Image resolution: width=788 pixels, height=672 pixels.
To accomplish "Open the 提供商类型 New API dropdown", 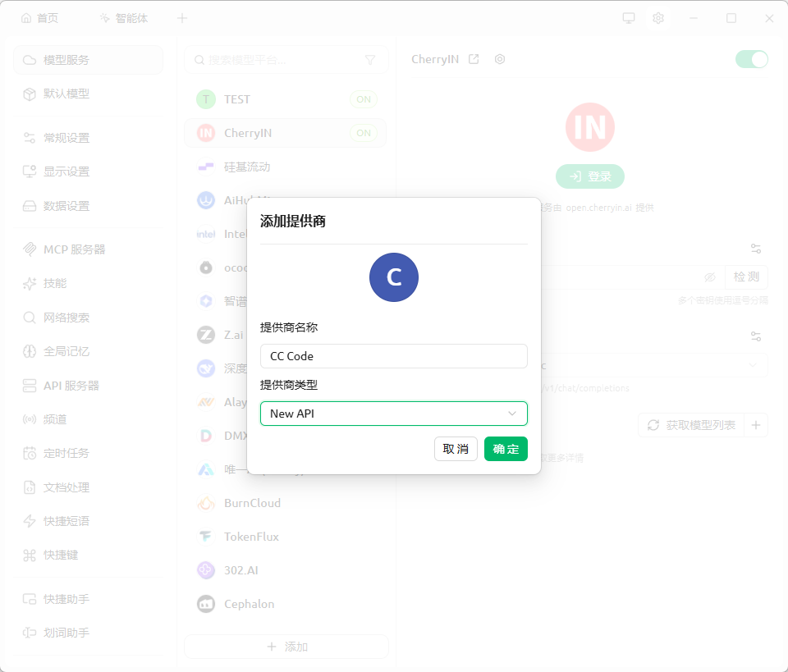I will 393,414.
